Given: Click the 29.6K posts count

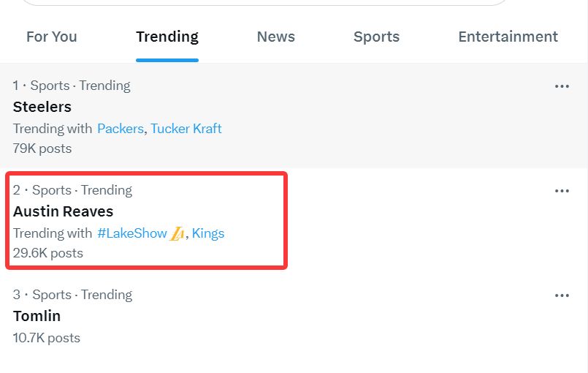Looking at the screenshot, I should [x=47, y=253].
